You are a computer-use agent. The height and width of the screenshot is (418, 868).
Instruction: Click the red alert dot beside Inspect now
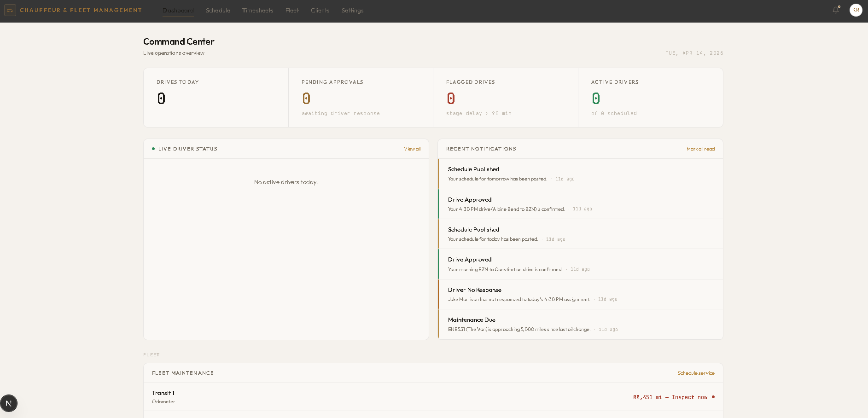(x=713, y=397)
